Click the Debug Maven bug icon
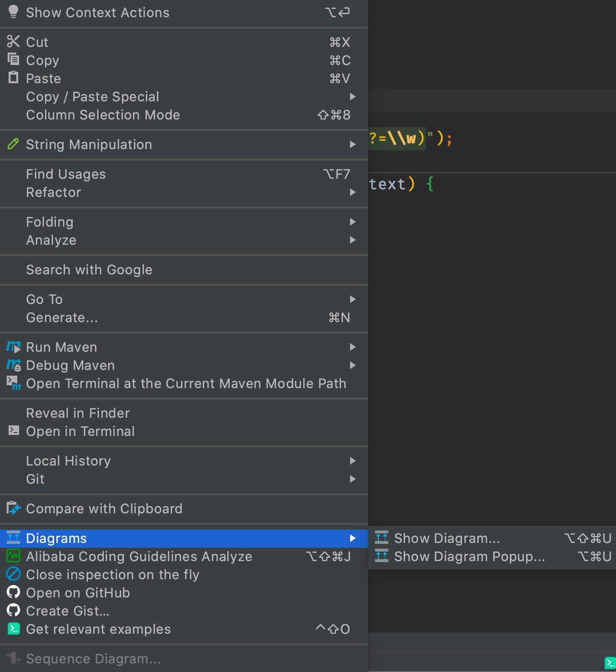616x672 pixels. point(13,365)
